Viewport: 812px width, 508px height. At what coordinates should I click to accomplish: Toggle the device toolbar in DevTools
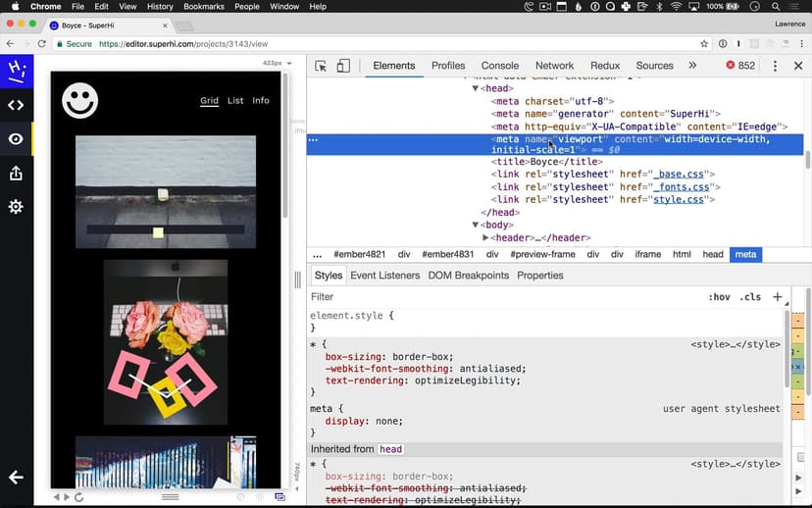click(x=343, y=66)
